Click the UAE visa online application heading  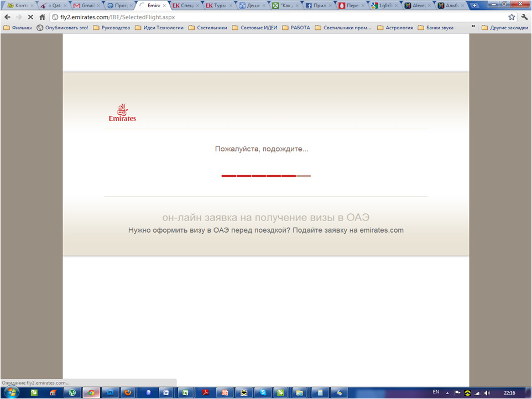click(x=265, y=217)
